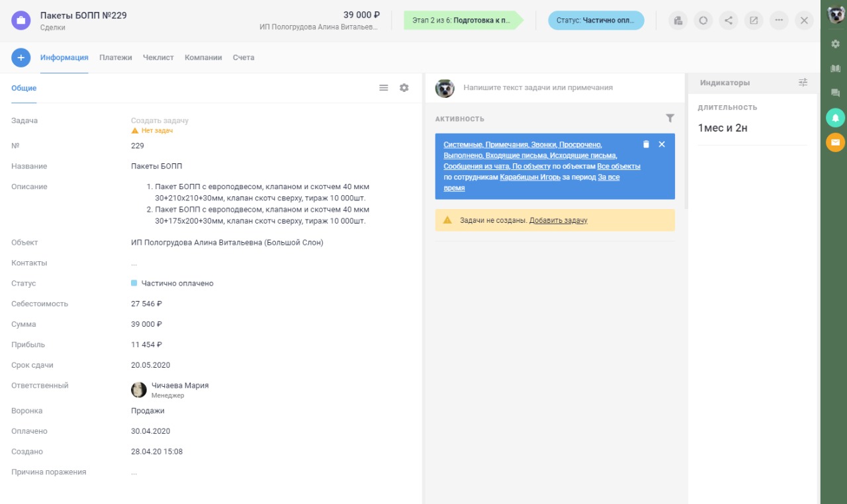Switch to the Чеклист tab
This screenshot has width=847, height=504.
pyautogui.click(x=158, y=58)
